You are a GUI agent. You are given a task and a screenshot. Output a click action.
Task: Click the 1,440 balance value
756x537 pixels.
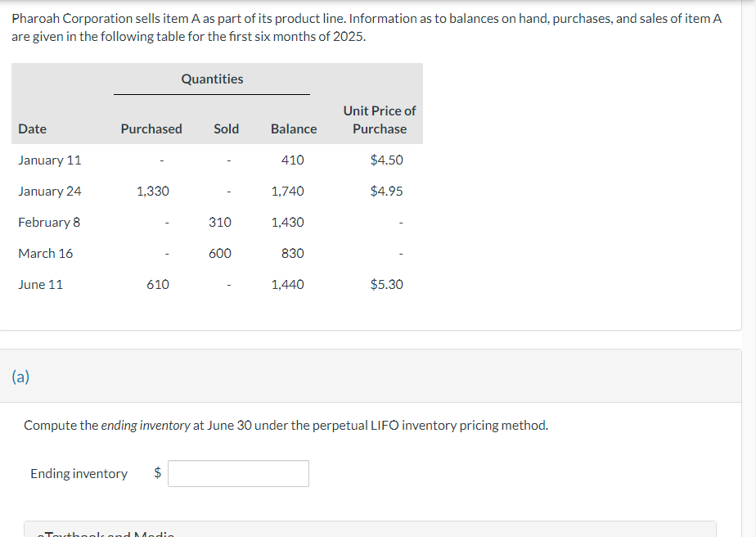coord(287,284)
